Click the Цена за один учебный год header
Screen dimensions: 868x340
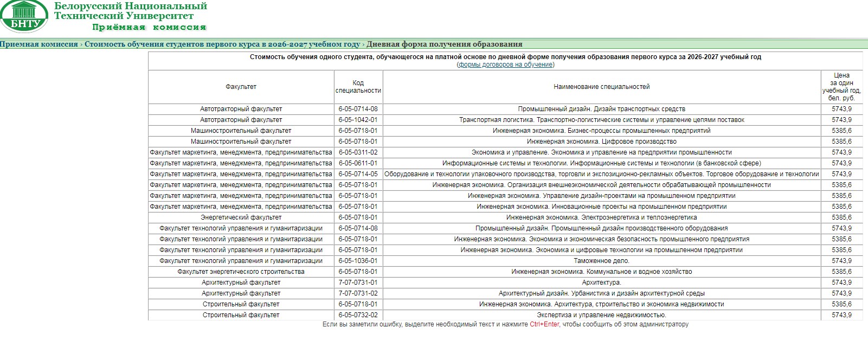pyautogui.click(x=841, y=87)
